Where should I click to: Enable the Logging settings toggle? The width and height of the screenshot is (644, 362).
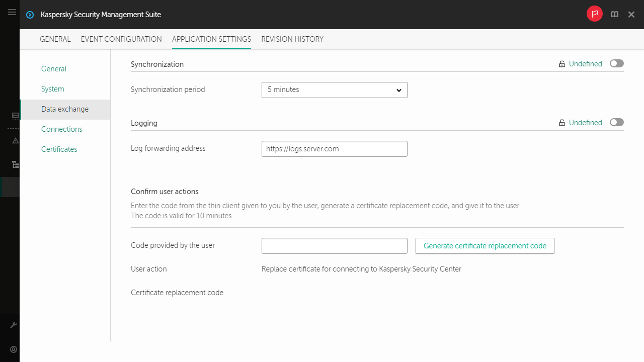coord(616,122)
